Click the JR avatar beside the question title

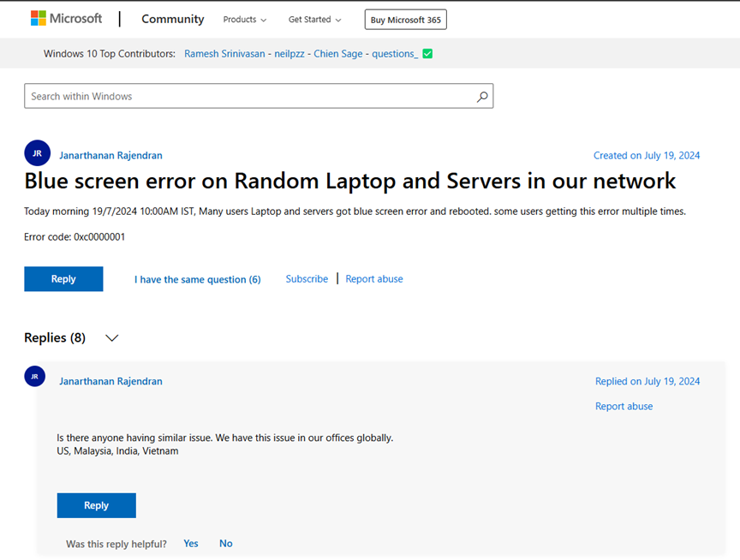[x=37, y=153]
